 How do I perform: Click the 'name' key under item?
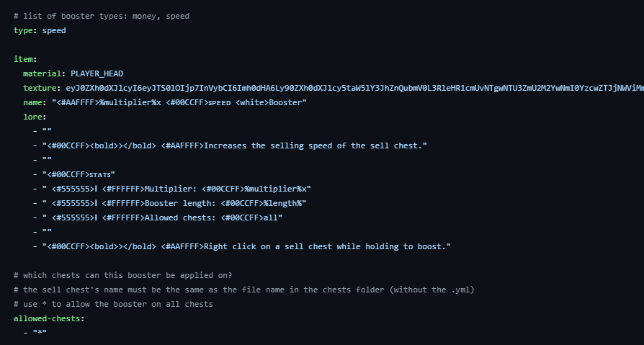click(35, 102)
